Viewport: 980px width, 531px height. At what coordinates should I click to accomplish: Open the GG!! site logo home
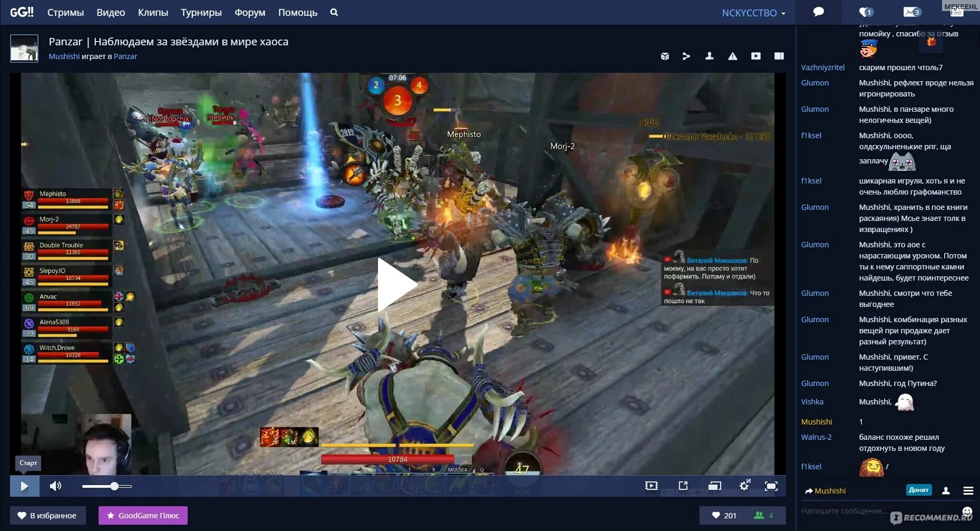coord(22,12)
